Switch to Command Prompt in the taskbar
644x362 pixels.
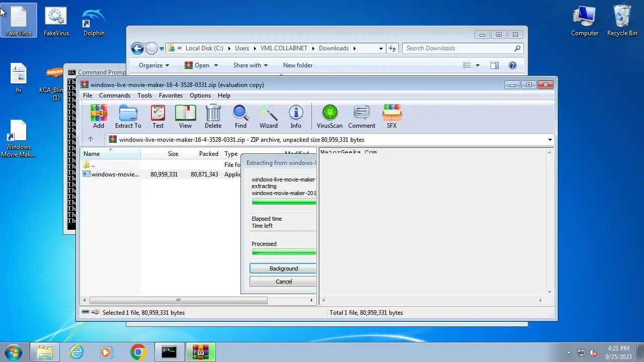tap(169, 352)
